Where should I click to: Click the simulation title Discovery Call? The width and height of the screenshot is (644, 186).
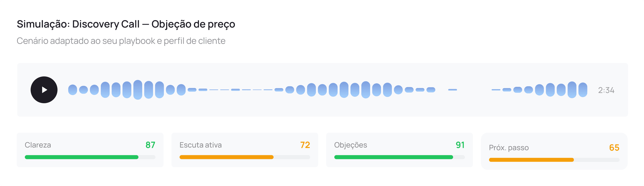(x=126, y=24)
